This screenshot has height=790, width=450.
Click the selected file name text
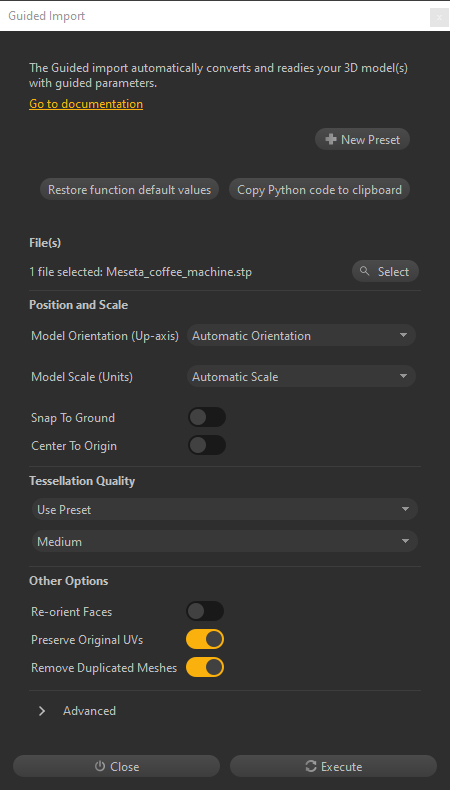click(x=179, y=272)
